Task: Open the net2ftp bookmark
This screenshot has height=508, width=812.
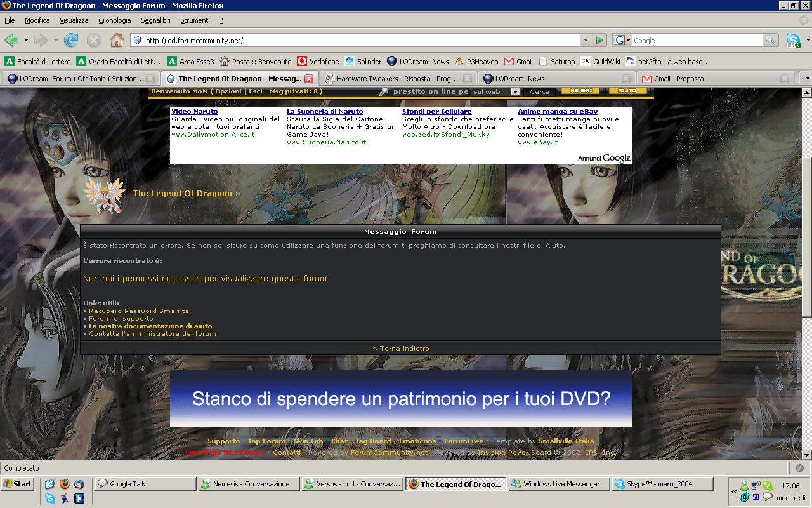Action: click(x=668, y=62)
